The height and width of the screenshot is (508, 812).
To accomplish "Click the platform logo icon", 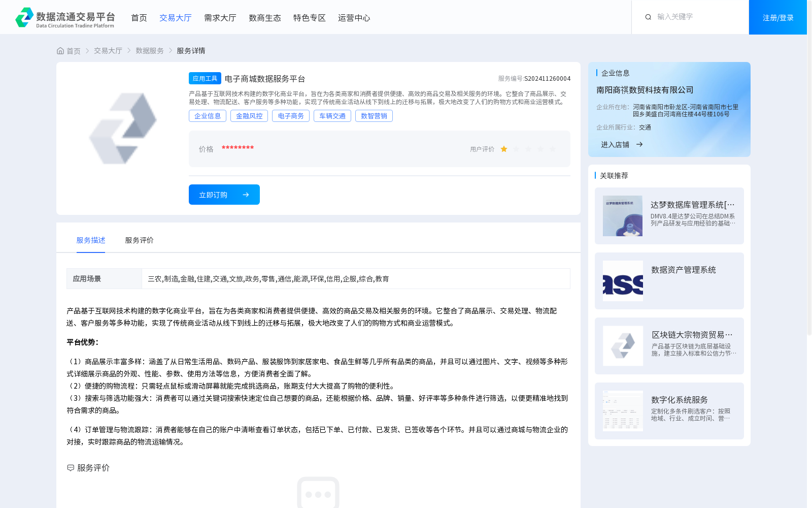I will tap(24, 17).
